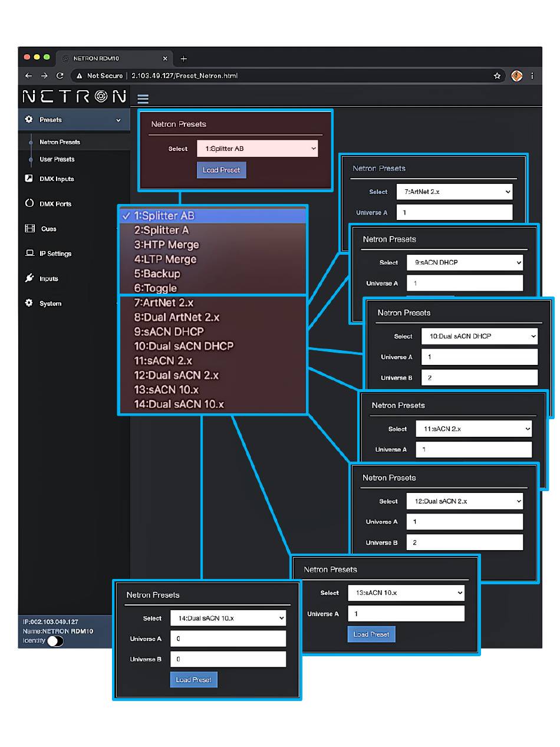This screenshot has height=747, width=560.
Task: Click the Presets gear icon
Action: click(x=29, y=119)
